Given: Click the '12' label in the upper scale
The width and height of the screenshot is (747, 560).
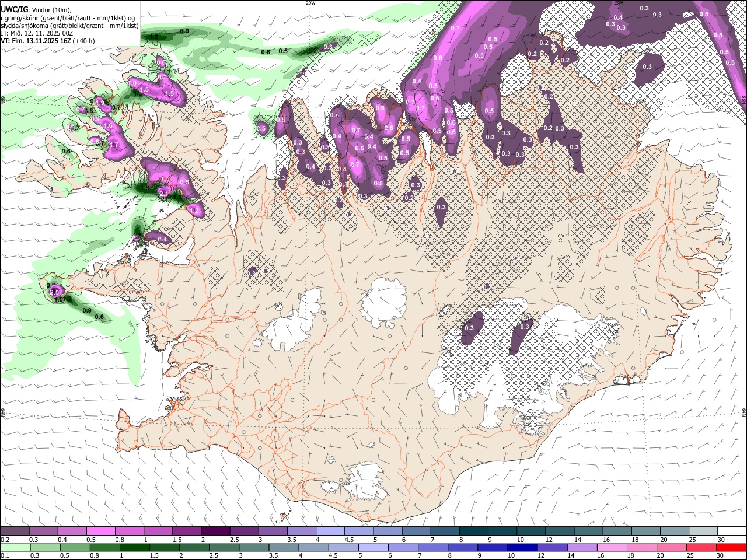Looking at the screenshot, I should pos(549,540).
